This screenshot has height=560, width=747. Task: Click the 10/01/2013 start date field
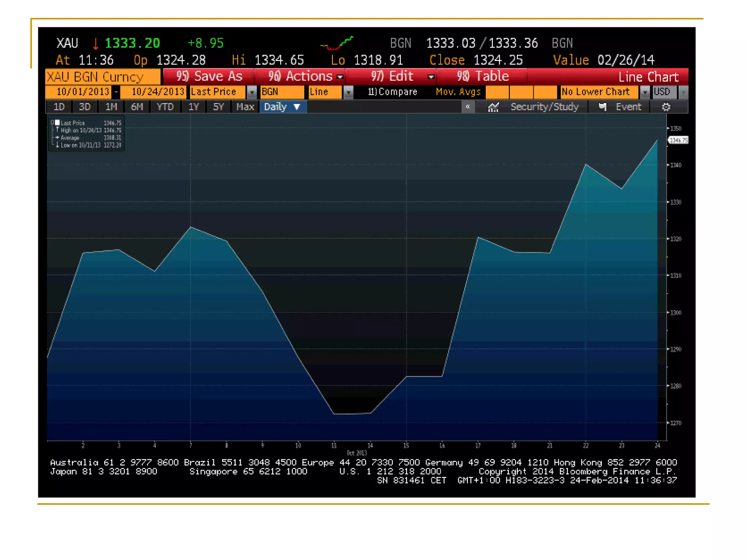(x=83, y=92)
